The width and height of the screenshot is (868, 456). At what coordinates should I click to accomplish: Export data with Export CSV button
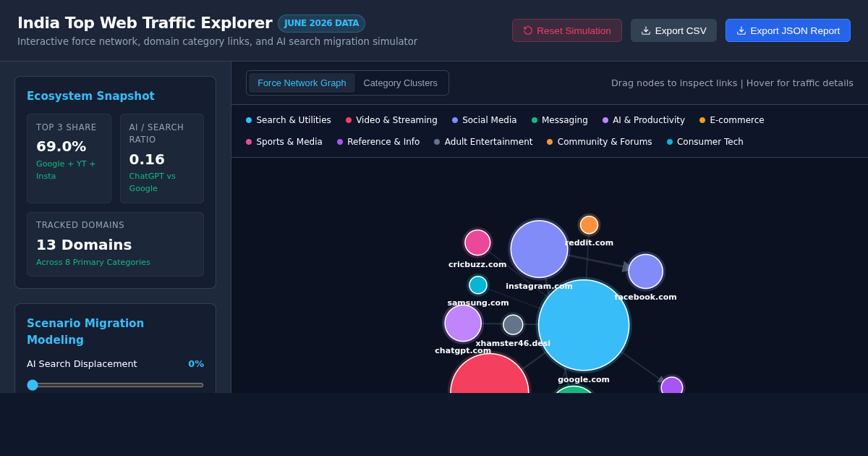673,30
